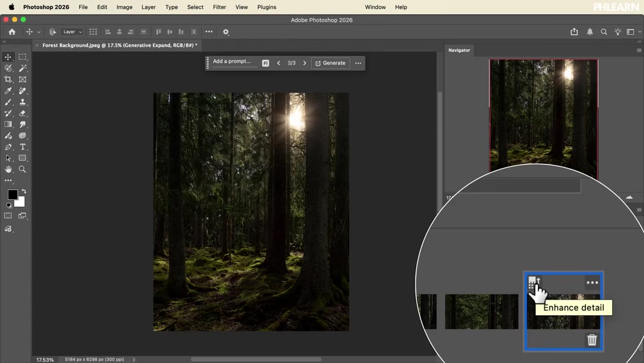The width and height of the screenshot is (644, 363).
Task: Select the Gradient tool
Action: tap(8, 124)
